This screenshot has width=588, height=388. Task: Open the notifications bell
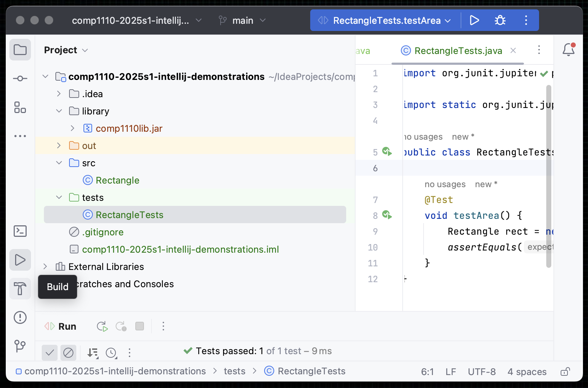[569, 50]
